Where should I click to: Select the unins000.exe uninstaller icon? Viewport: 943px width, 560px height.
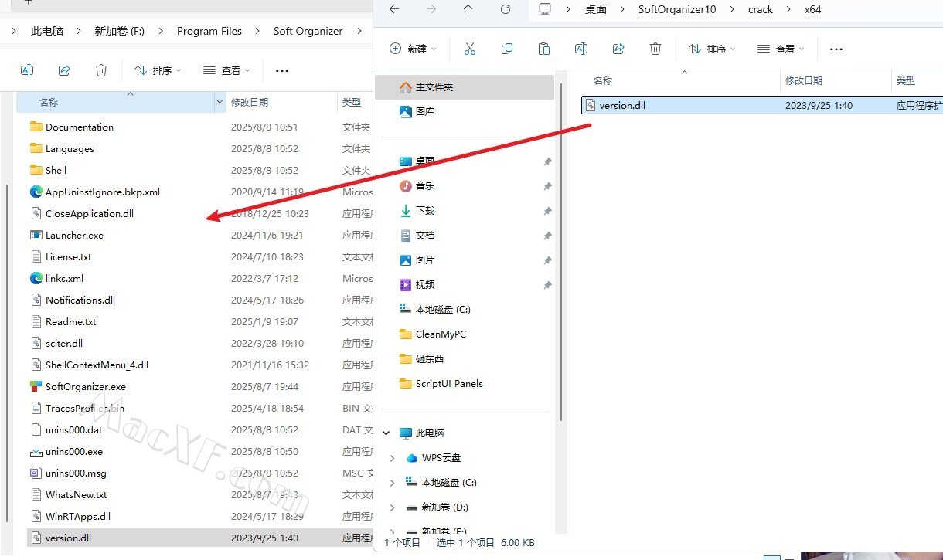(x=36, y=451)
